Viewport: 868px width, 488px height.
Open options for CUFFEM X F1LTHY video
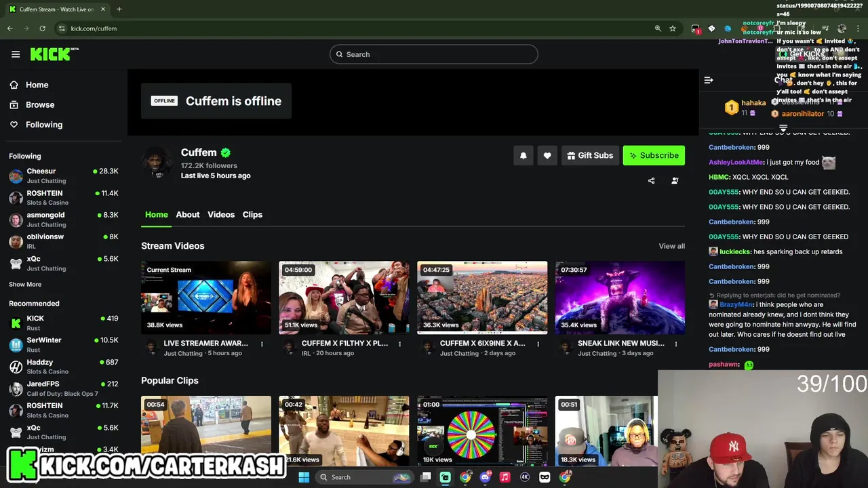399,344
